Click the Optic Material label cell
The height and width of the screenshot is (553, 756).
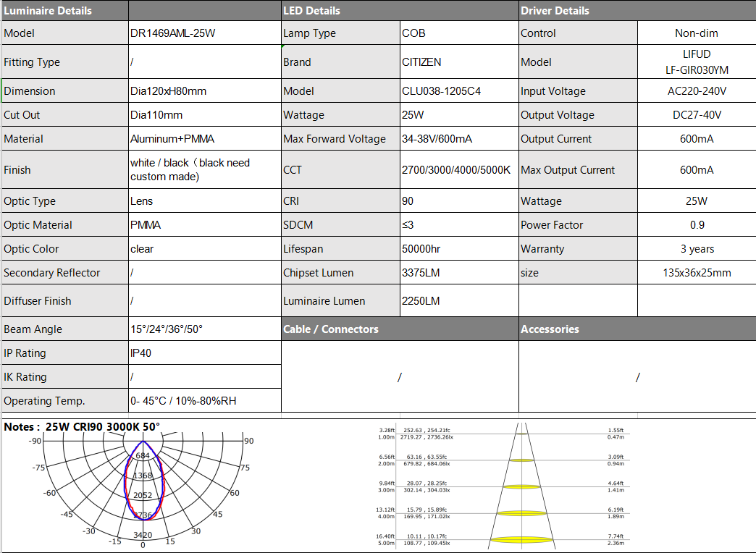(x=65, y=224)
